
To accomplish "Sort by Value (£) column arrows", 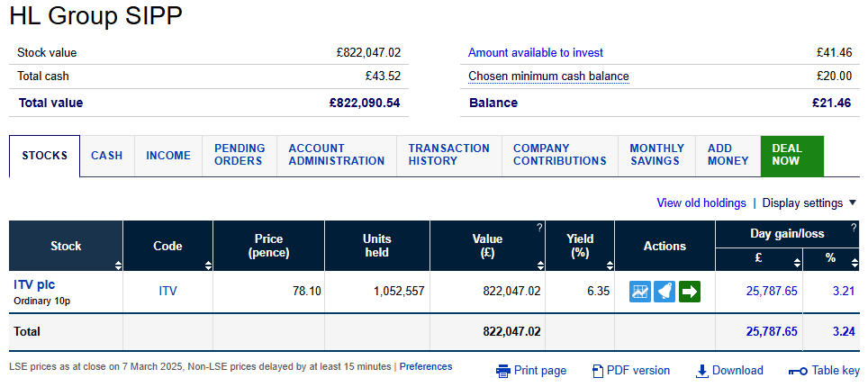I will tap(540, 265).
